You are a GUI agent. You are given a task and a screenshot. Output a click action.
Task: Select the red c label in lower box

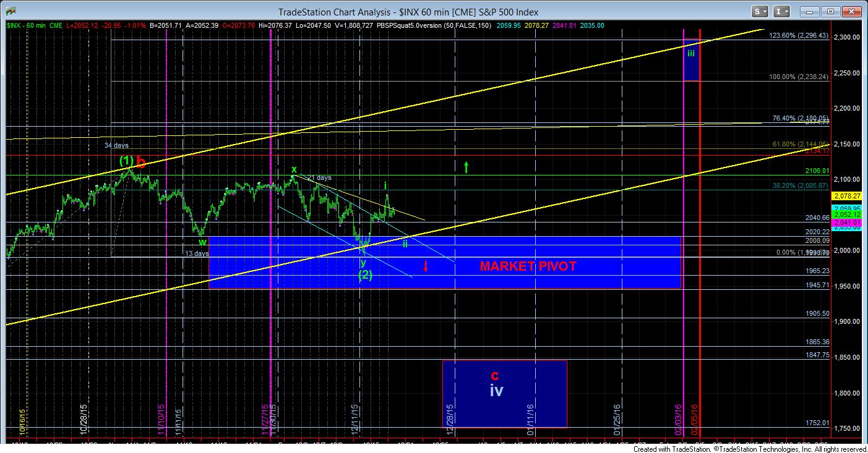pyautogui.click(x=495, y=375)
